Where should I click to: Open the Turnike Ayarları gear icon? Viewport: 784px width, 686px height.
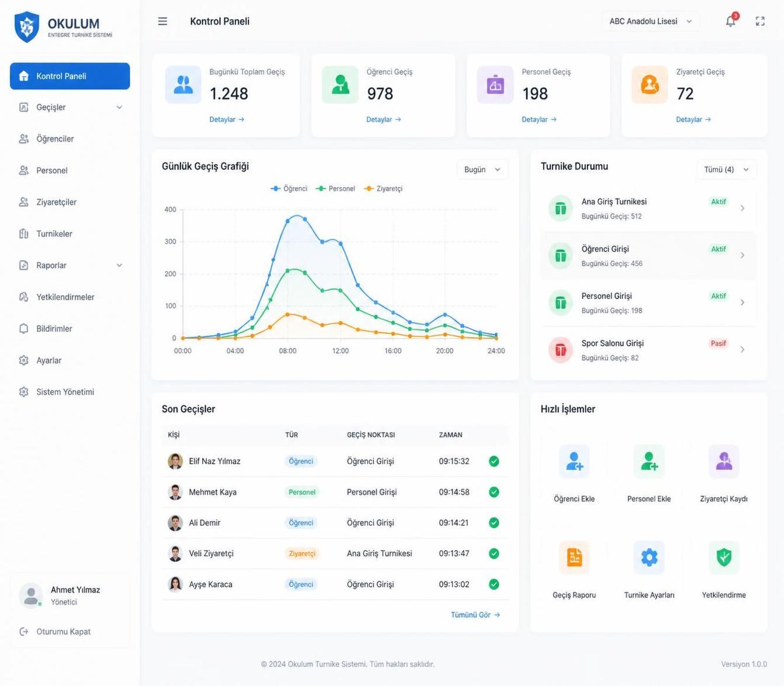(x=649, y=557)
